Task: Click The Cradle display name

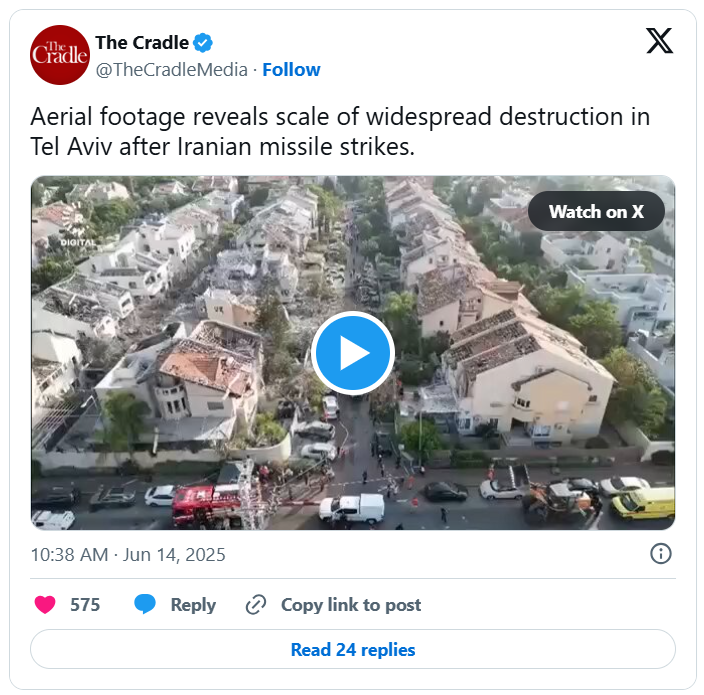Action: point(142,43)
